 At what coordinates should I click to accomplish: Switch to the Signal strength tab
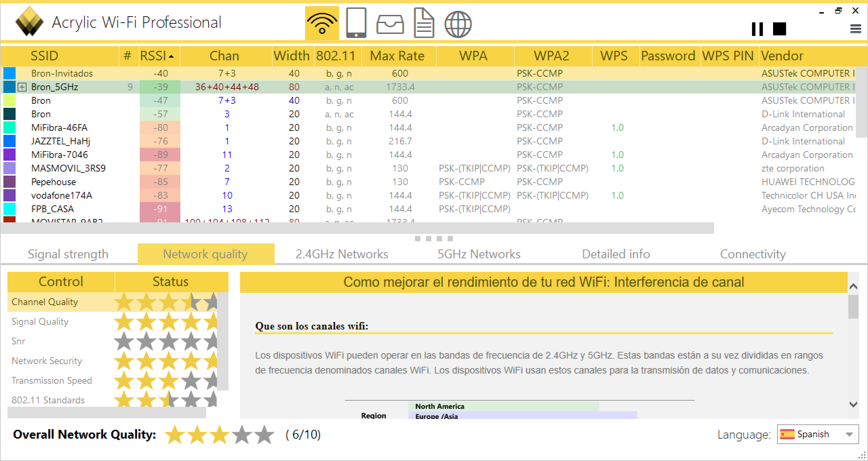pyautogui.click(x=68, y=254)
